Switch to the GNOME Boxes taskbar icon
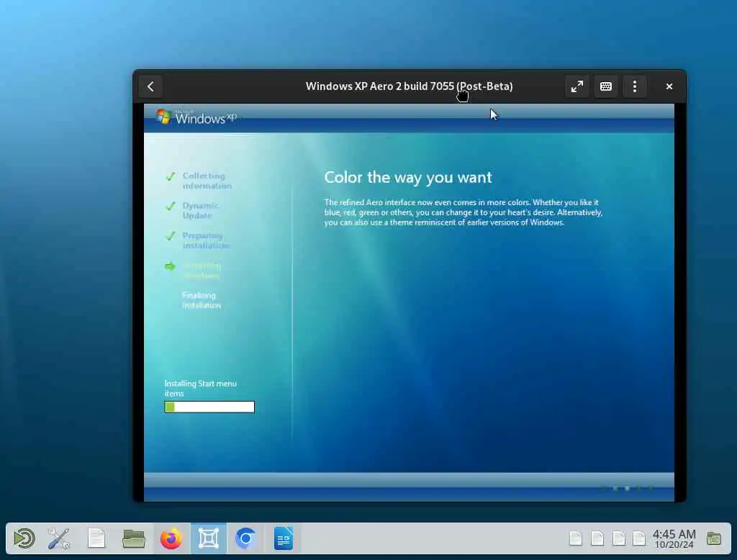The image size is (737, 560). 209,538
